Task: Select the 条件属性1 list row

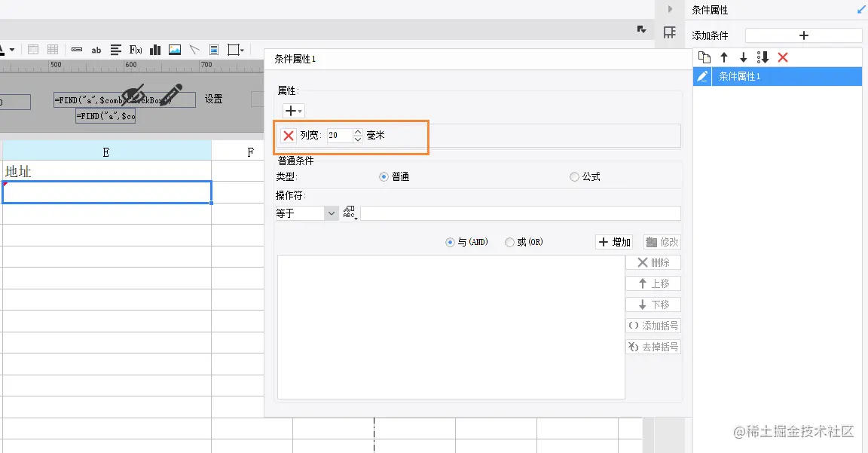Action: click(x=778, y=76)
